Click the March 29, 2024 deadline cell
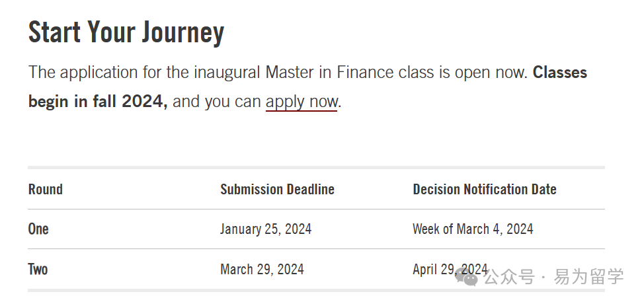Screen dimensions: 644x302 262,269
